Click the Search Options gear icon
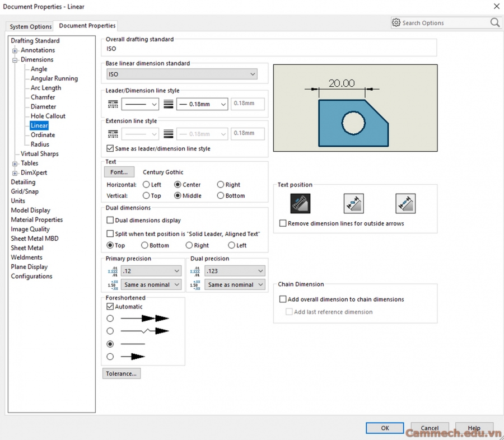Image resolution: width=504 pixels, height=440 pixels. pyautogui.click(x=396, y=22)
